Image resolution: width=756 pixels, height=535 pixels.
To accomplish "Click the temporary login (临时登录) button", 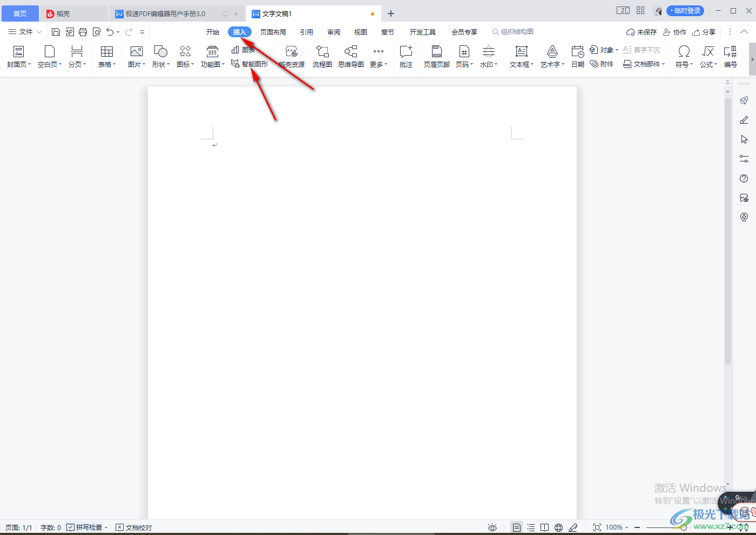I will point(685,11).
